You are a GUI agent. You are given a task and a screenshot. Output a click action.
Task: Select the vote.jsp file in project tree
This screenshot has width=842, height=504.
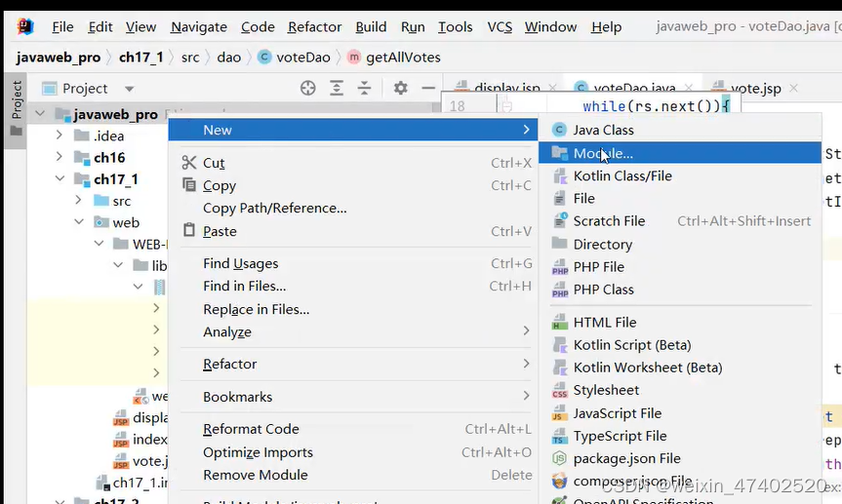point(140,460)
